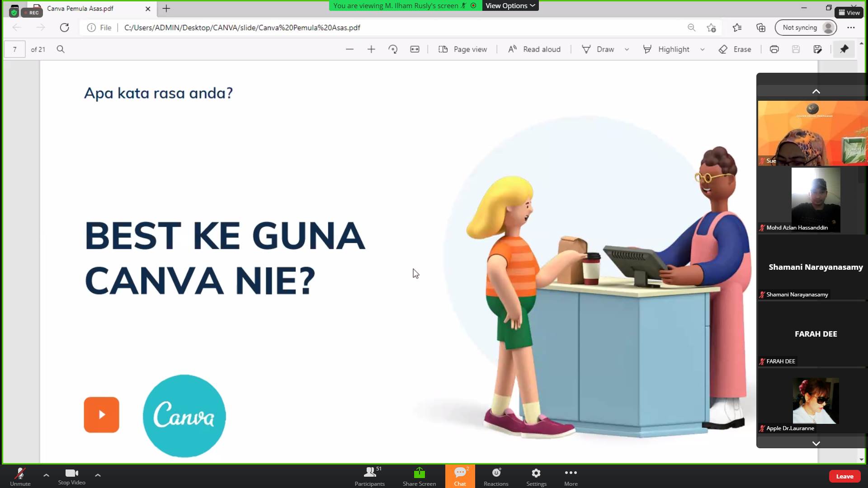868x488 pixels.
Task: Select Apple Dr.Lauranne's video thumbnail
Action: point(813,401)
